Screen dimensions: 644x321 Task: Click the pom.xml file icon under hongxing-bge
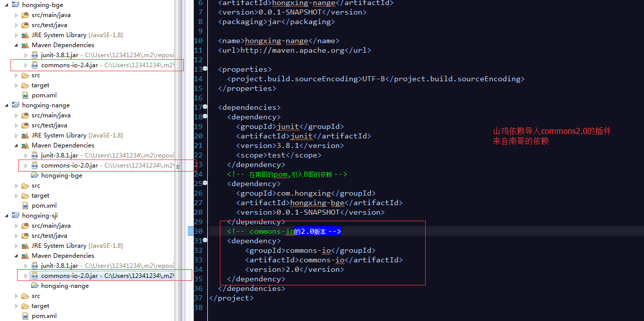25,95
